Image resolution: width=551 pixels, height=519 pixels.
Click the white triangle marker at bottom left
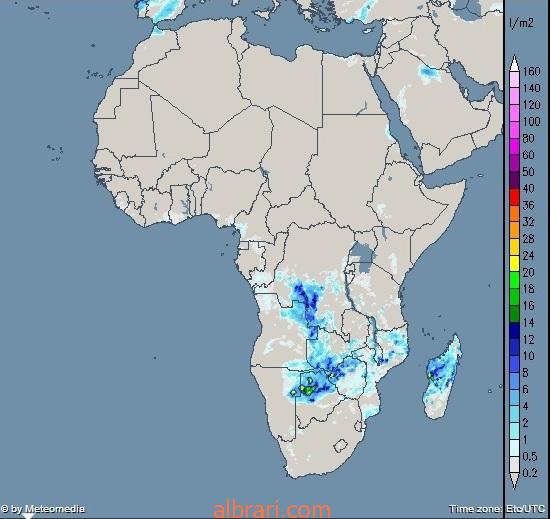(28, 516)
